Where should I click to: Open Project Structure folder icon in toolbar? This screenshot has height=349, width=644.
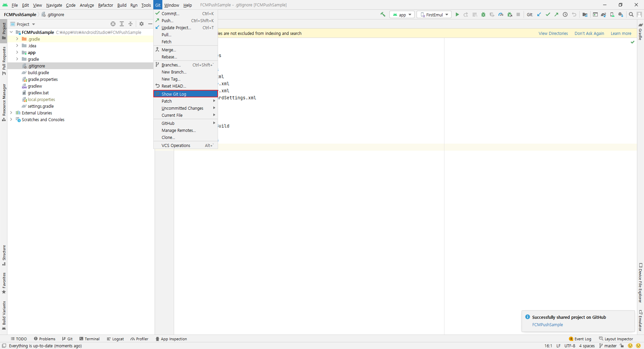[x=585, y=14]
